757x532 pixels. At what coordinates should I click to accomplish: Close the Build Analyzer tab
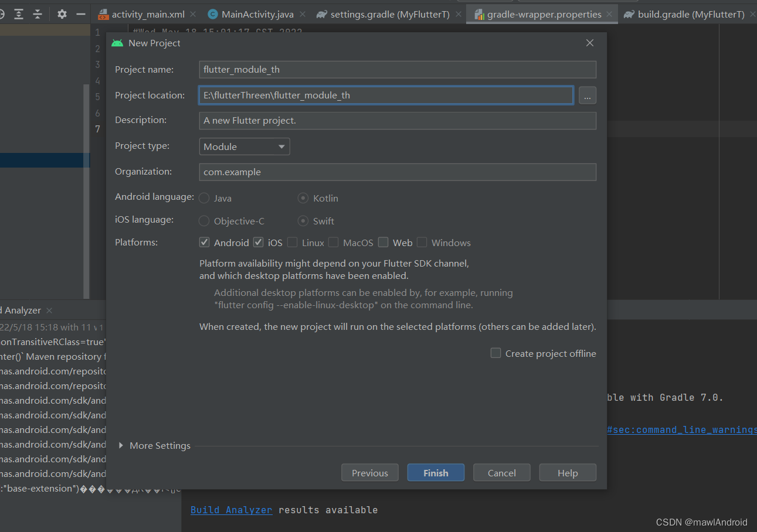click(49, 311)
